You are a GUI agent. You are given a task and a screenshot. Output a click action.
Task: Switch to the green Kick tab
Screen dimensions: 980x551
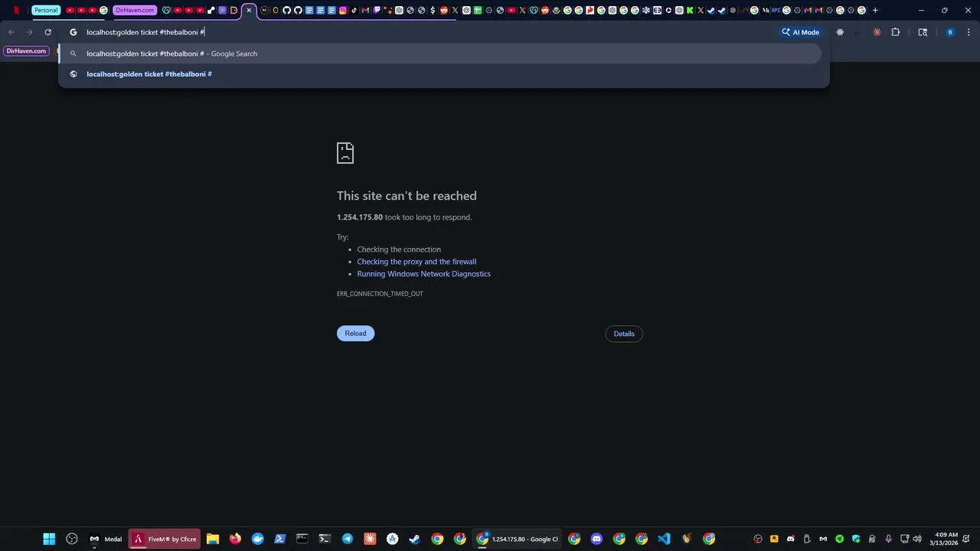690,11
